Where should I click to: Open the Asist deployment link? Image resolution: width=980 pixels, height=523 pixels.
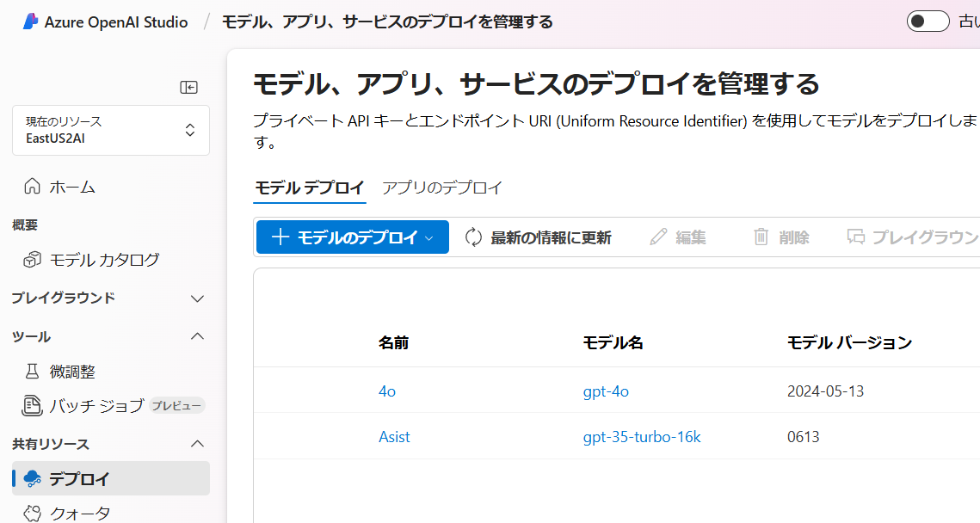(394, 437)
